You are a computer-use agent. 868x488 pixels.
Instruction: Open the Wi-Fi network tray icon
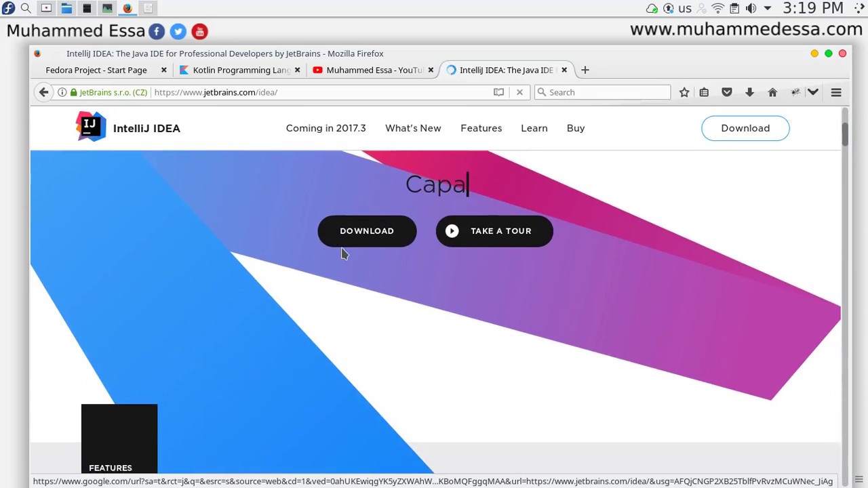coord(717,8)
